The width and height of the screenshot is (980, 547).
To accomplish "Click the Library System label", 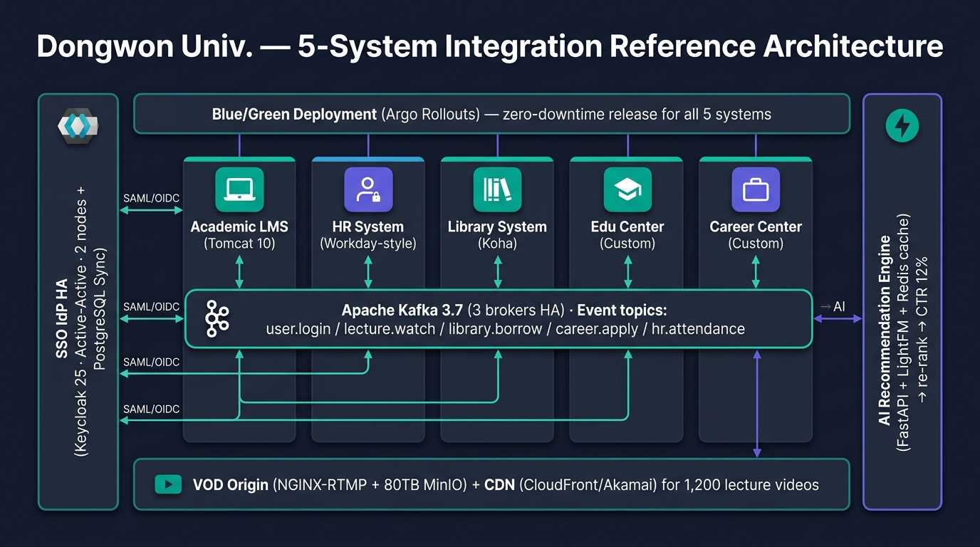I will 497,226.
